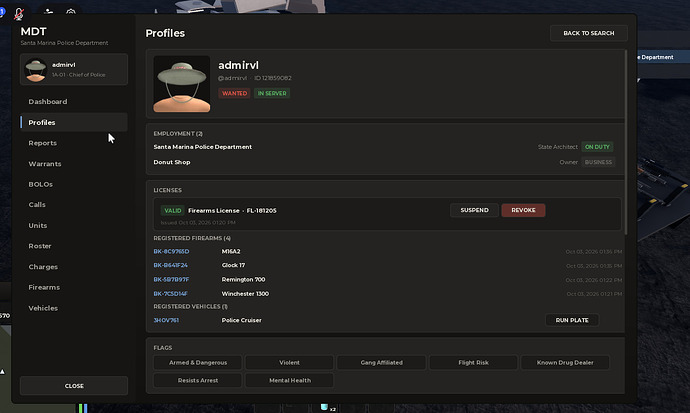
Task: Open the Charges section
Action: pyautogui.click(x=74, y=267)
